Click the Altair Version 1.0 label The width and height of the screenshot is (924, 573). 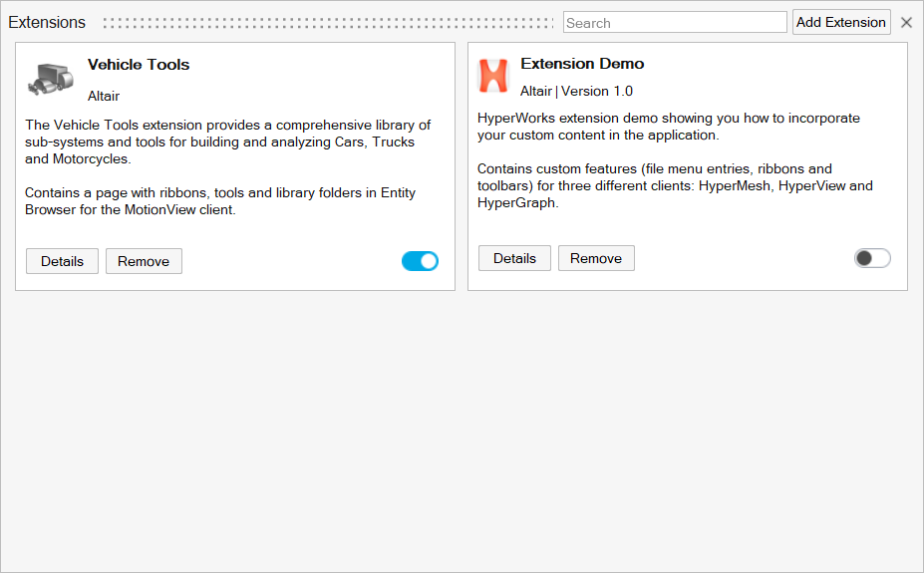coord(576,92)
